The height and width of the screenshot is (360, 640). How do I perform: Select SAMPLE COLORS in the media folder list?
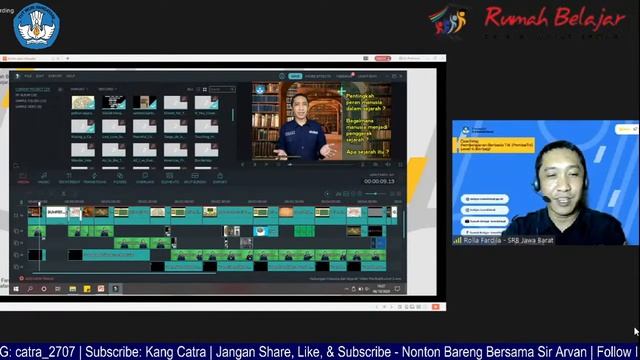(31, 100)
